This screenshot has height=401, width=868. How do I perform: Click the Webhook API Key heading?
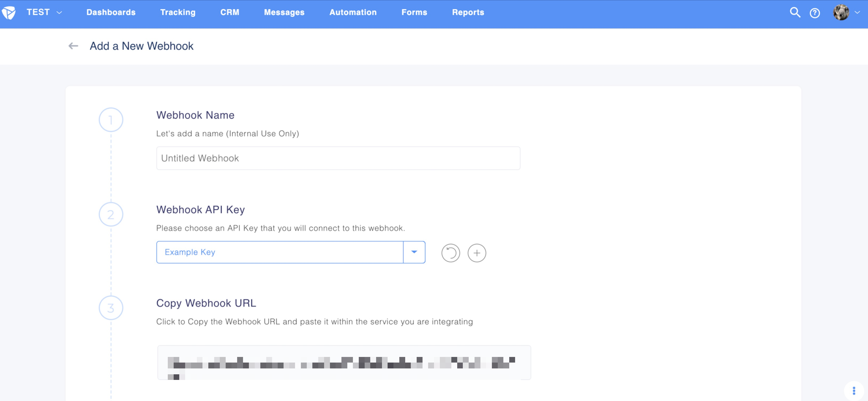pyautogui.click(x=201, y=209)
